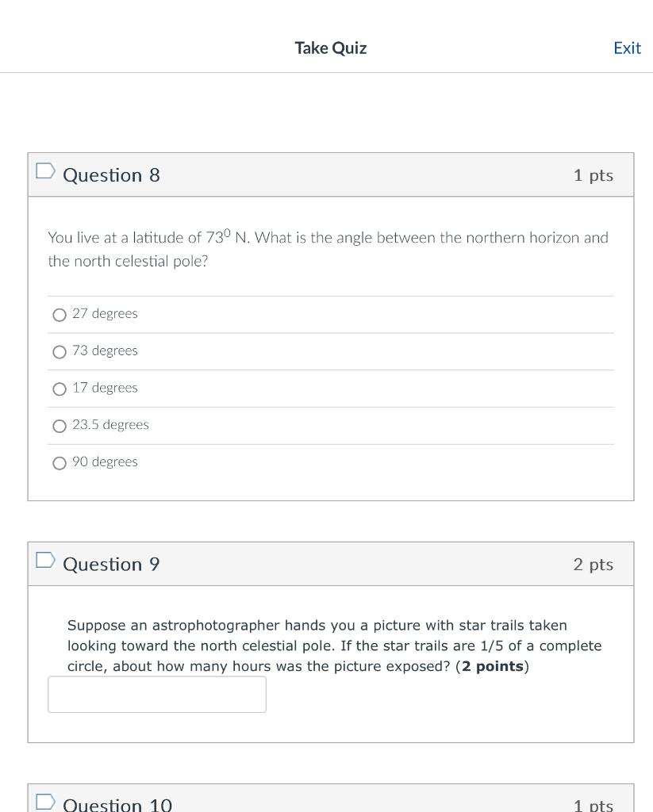Click the 23.5 degrees answer text

tap(110, 425)
